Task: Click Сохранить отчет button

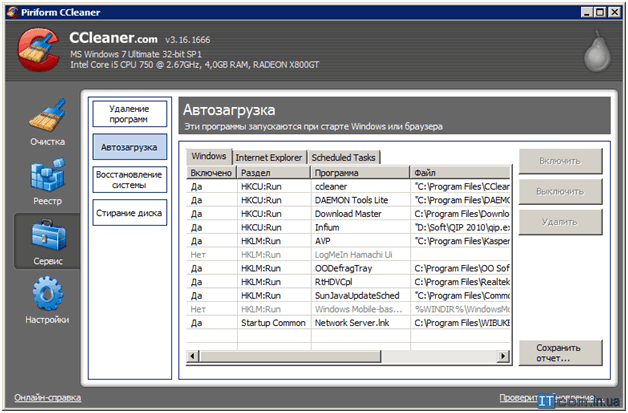Action: coord(560,353)
